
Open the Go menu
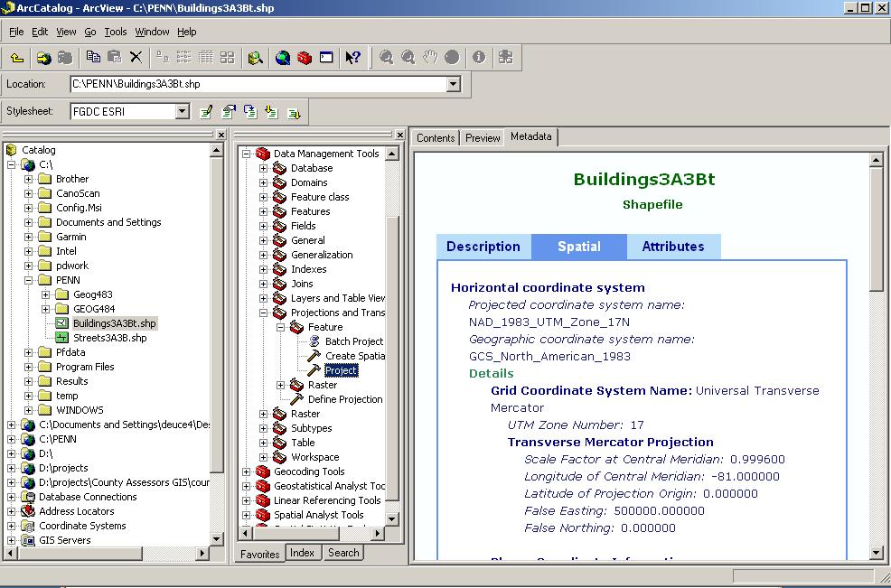tap(89, 32)
